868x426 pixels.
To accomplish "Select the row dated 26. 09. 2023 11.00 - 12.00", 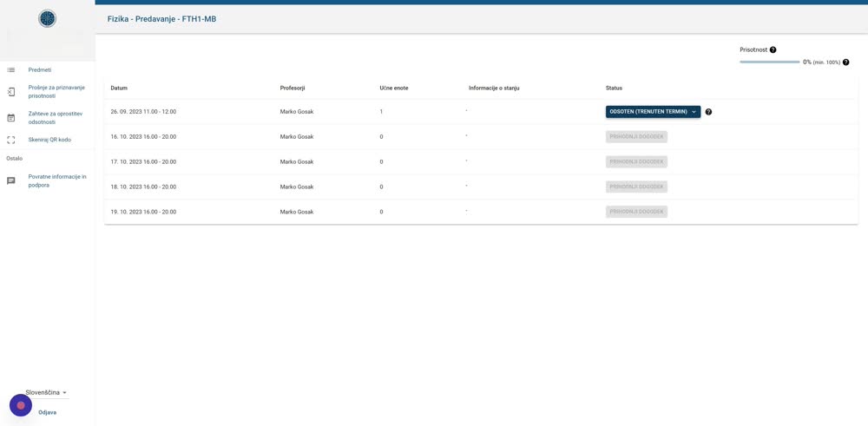I will pos(481,112).
